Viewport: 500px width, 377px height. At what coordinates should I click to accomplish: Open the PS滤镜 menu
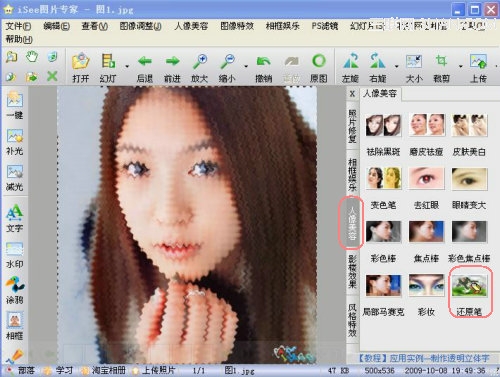click(325, 26)
